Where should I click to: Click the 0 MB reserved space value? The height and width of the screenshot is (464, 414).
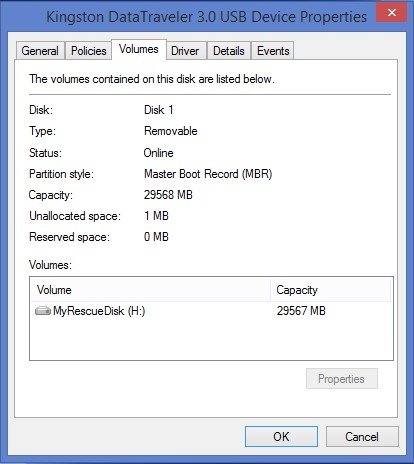[x=156, y=237]
